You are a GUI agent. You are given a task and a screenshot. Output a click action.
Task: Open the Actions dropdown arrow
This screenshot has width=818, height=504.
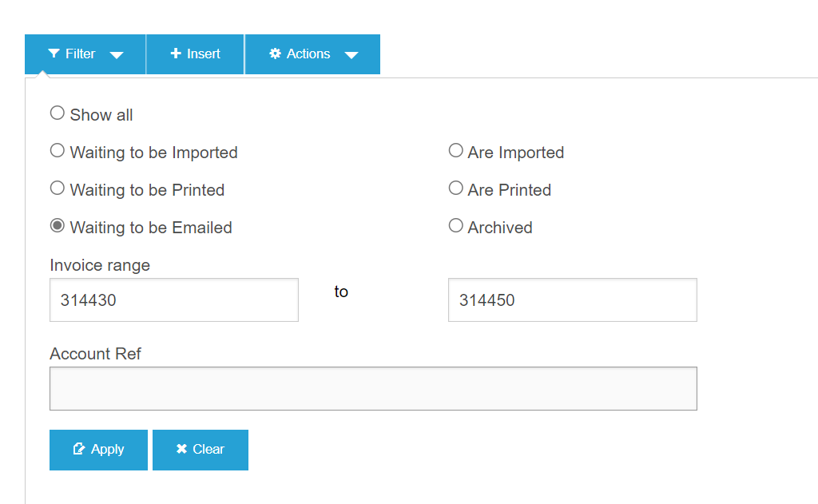pyautogui.click(x=351, y=55)
